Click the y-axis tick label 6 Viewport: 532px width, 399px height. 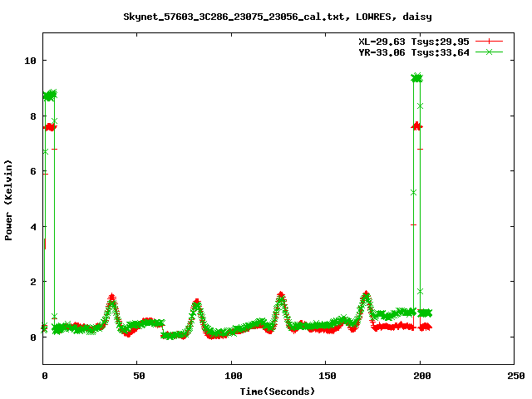33,171
